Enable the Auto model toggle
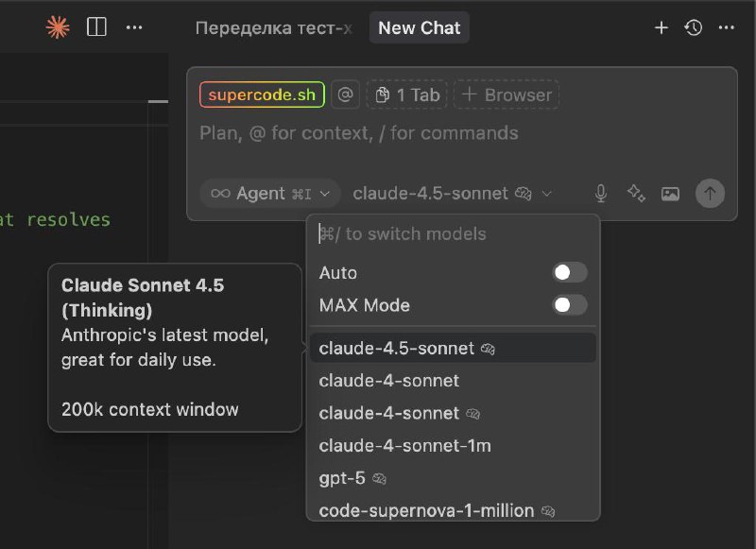 tap(570, 273)
